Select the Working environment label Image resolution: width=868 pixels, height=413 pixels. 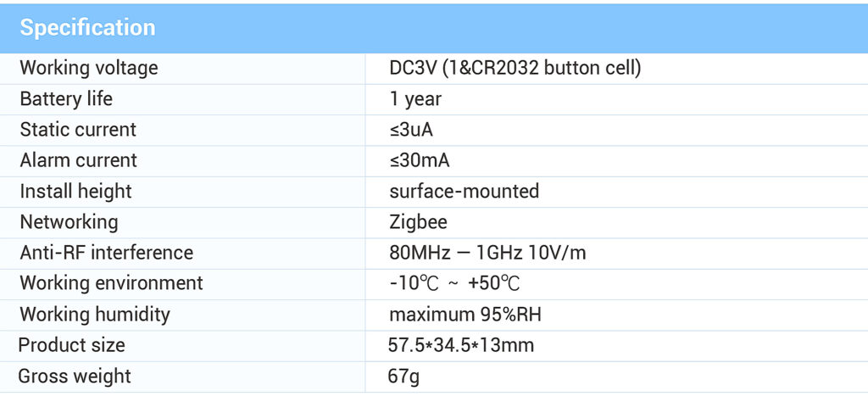(x=111, y=283)
